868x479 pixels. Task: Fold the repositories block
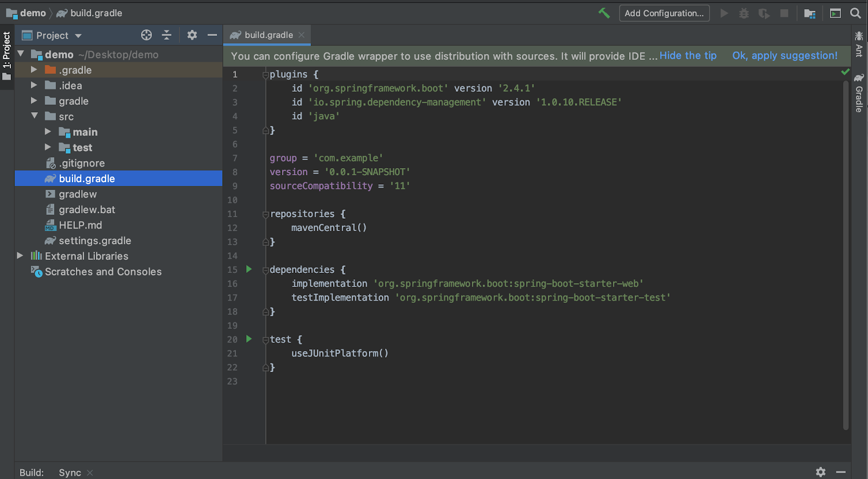(x=266, y=214)
